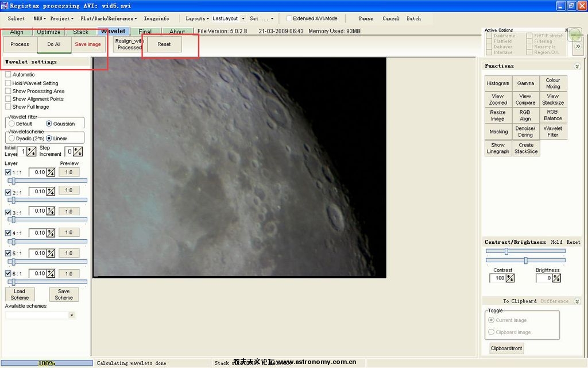Image resolution: width=588 pixels, height=368 pixels.
Task: Collapse the To Clipboard panel
Action: pos(577,301)
